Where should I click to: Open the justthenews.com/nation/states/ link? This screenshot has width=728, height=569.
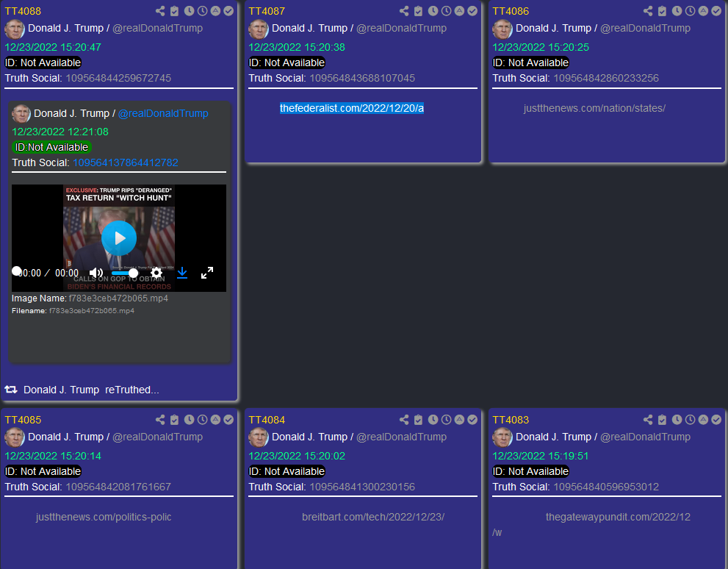coord(594,108)
